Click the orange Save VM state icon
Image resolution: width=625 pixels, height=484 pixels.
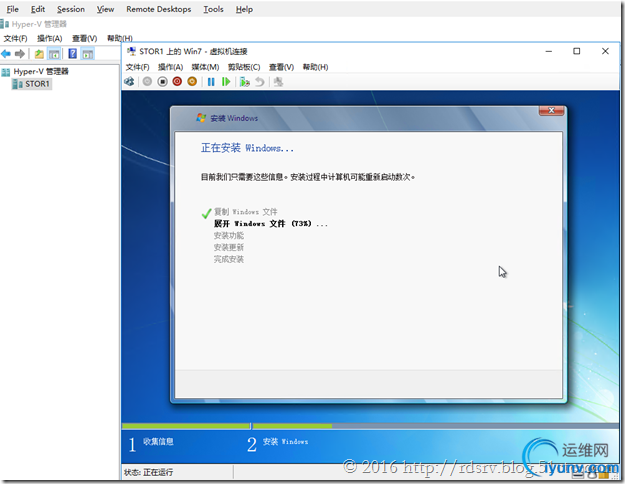[x=192, y=82]
